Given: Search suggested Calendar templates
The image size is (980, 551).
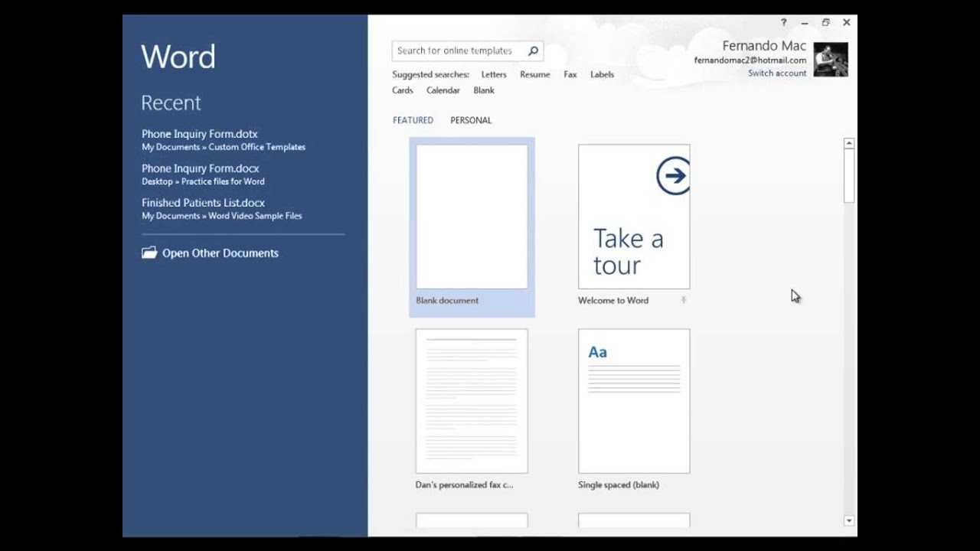Looking at the screenshot, I should tap(443, 90).
